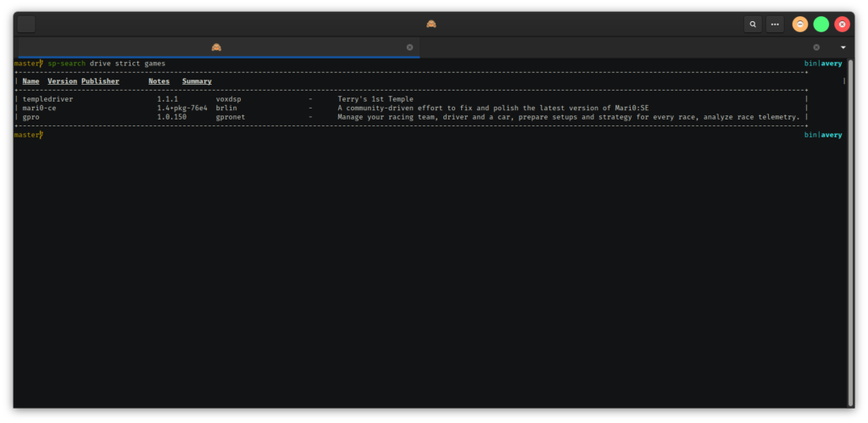Click the search icon in the header bar
The width and height of the screenshot is (868, 423).
click(753, 25)
